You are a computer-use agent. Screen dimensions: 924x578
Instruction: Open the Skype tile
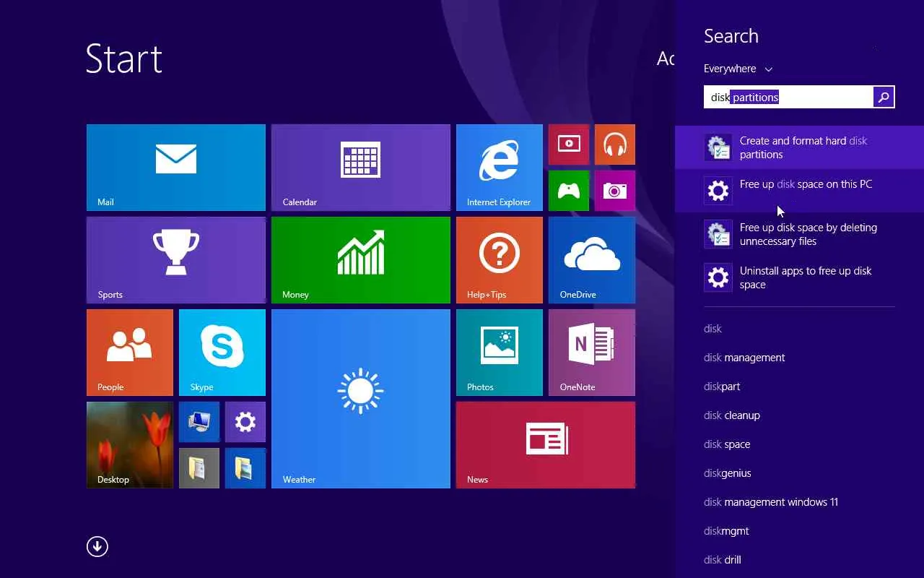(222, 353)
